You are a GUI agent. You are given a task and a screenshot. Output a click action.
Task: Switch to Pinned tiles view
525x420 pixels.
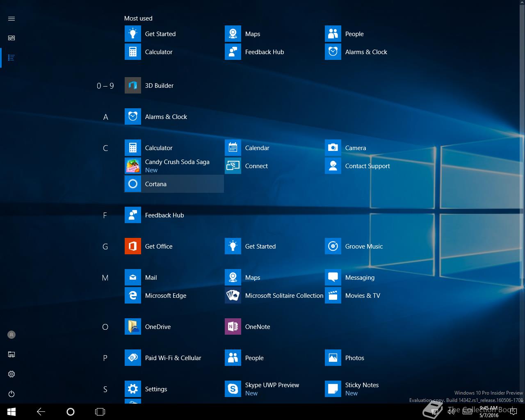(x=11, y=38)
